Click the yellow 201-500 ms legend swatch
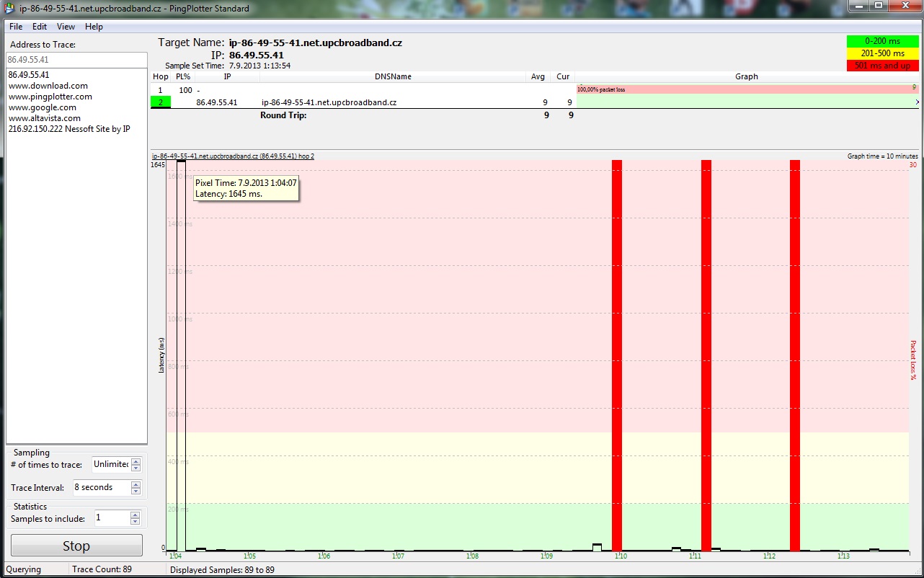Image resolution: width=924 pixels, height=578 pixels. [x=883, y=53]
